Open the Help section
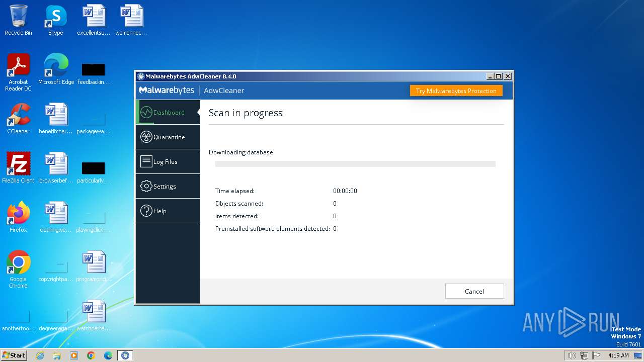 click(168, 211)
